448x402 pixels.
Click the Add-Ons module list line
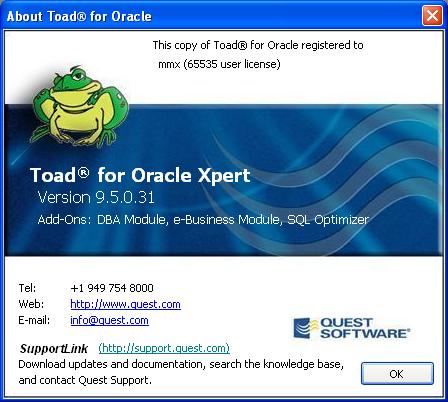click(203, 220)
